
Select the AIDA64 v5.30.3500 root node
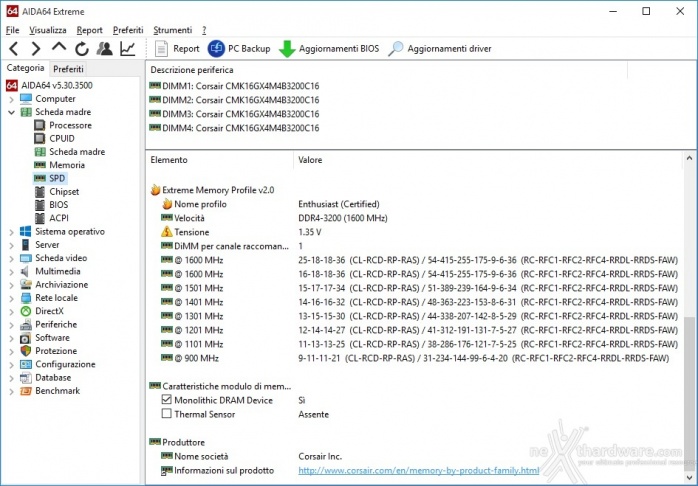click(x=50, y=85)
